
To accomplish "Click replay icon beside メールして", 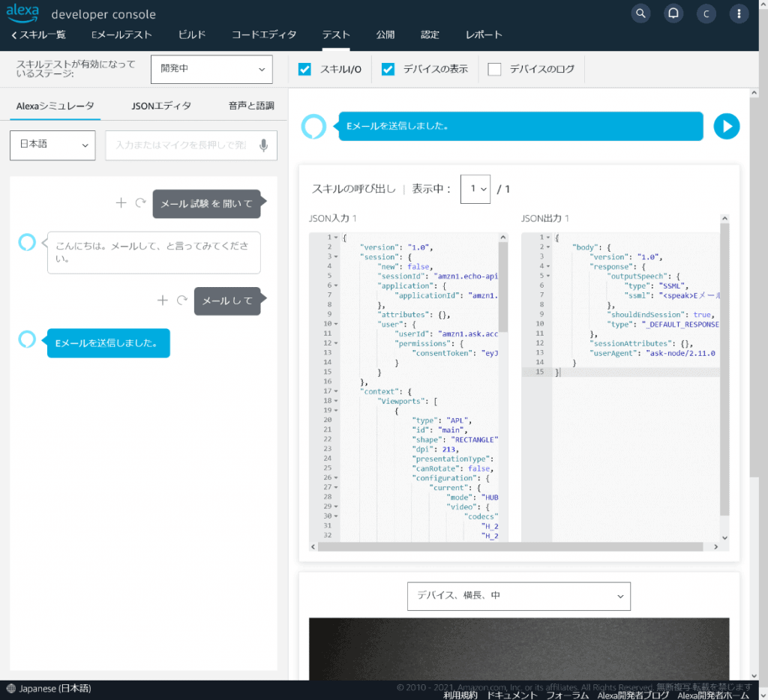I will pos(182,300).
